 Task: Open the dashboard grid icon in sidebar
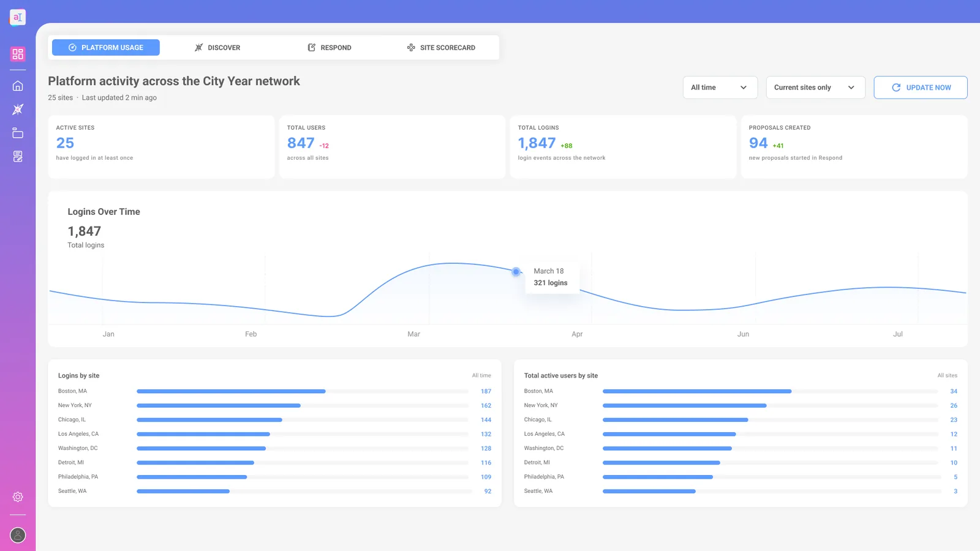(18, 54)
